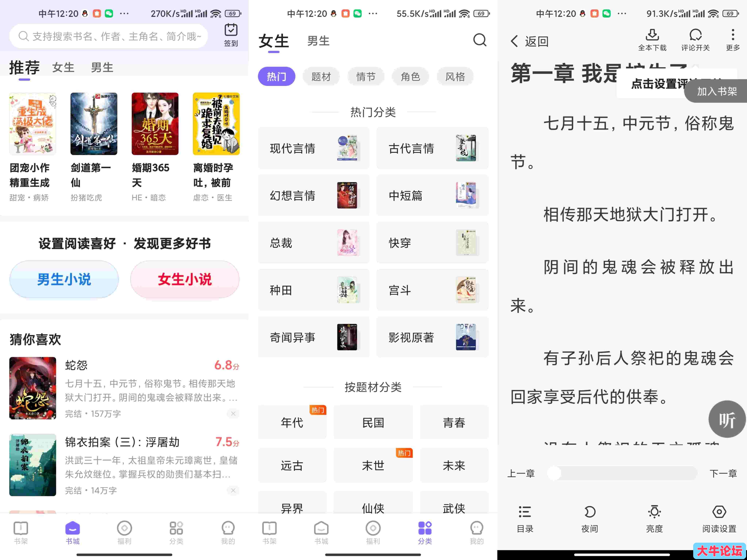Image resolution: width=747 pixels, height=560 pixels.
Task: Dismiss the 蛇怨 recommendation with X
Action: pos(233,413)
